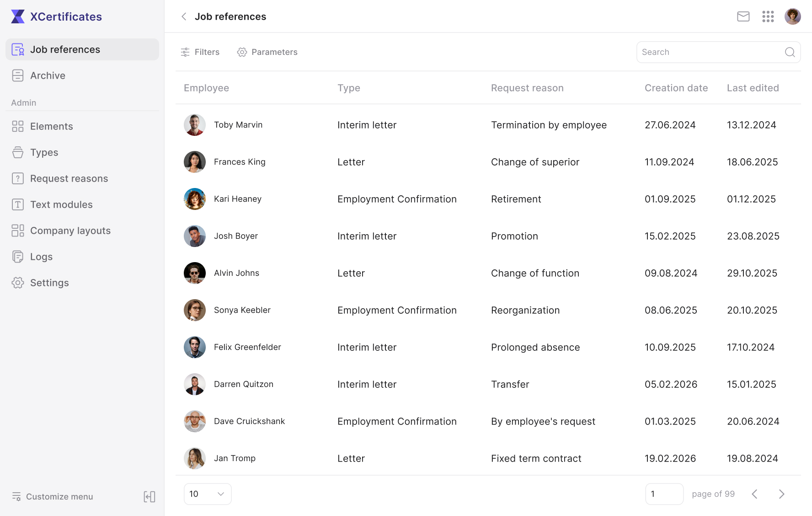
Task: Open the apps grid icon
Action: point(768,16)
